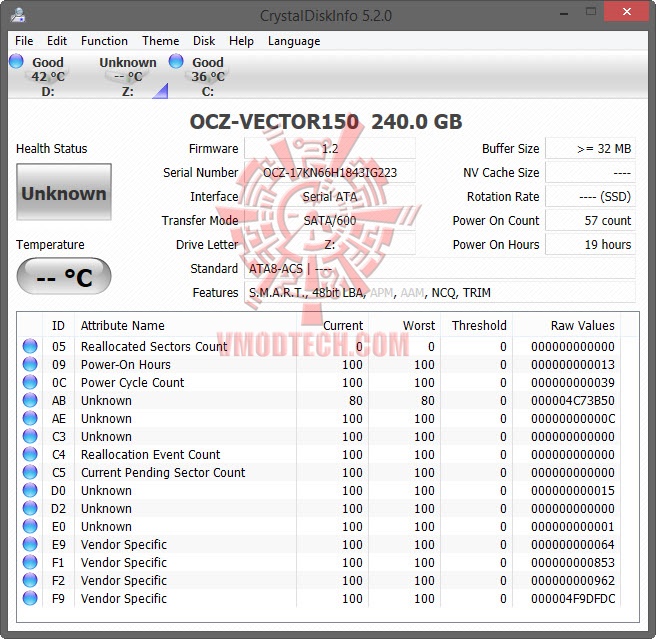Click the Power On Hours 19 hours field
The width and height of the screenshot is (656, 639).
[x=590, y=244]
